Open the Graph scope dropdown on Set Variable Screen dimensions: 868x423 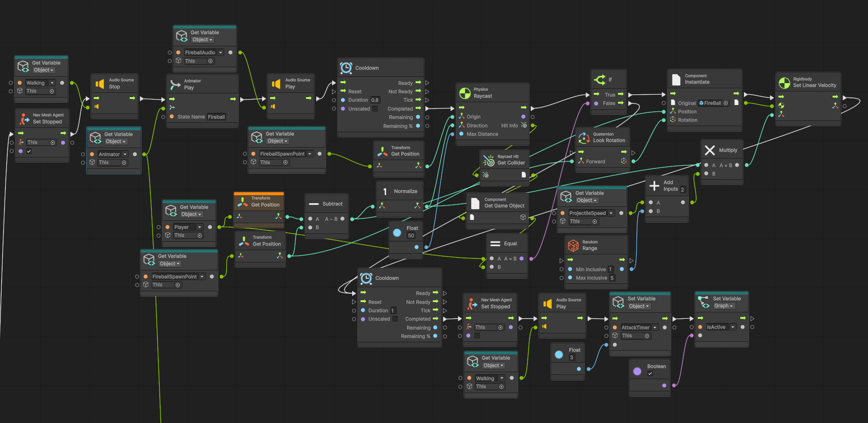[x=724, y=306]
